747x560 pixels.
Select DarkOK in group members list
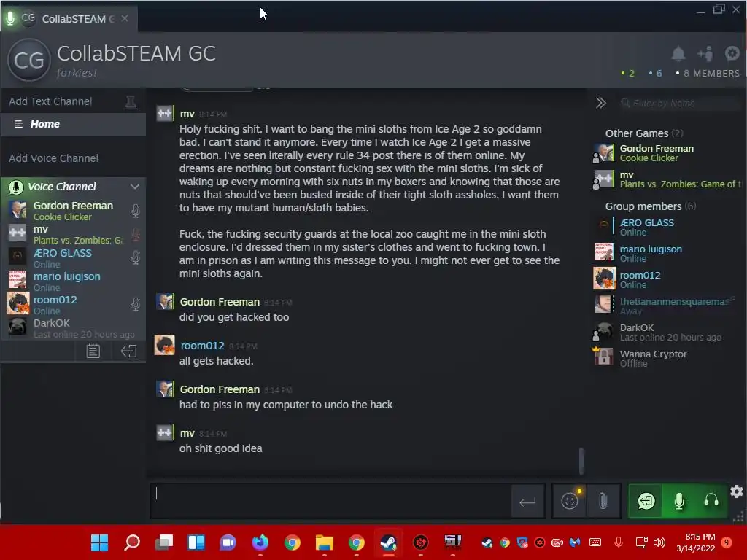[x=667, y=332]
